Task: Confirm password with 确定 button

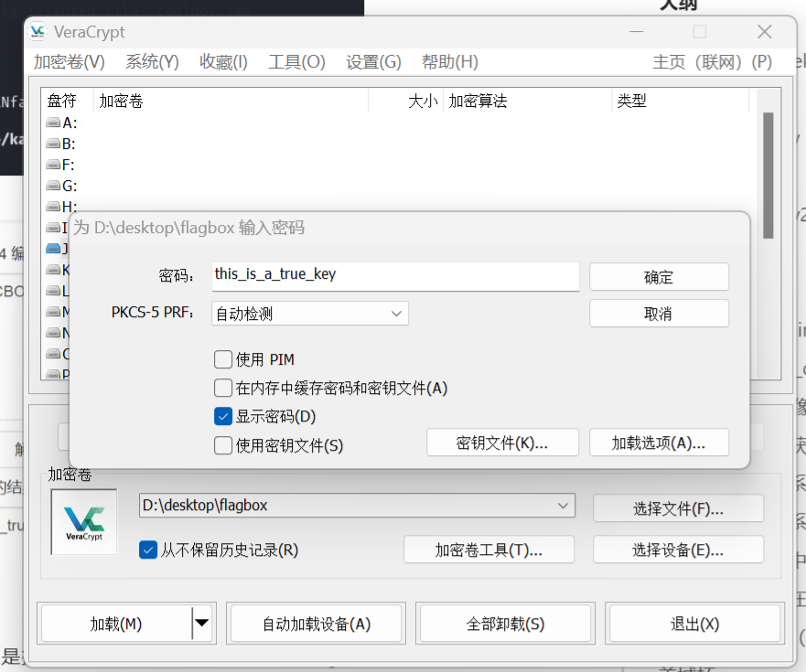Action: 659,277
